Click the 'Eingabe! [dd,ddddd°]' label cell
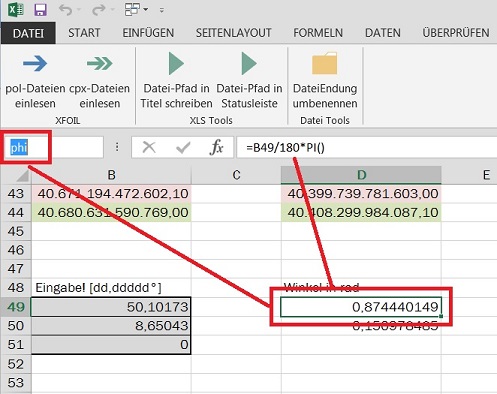The height and width of the screenshot is (394, 497). coord(111,287)
